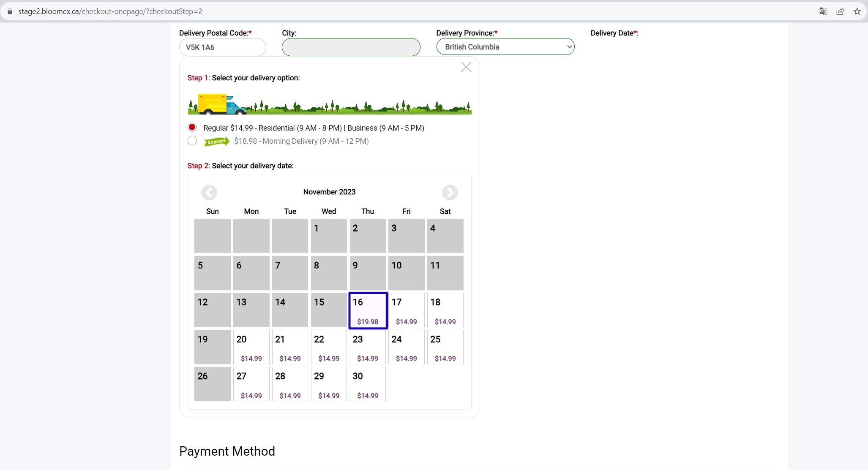Go to the previous calendar month
Viewport: 868px width, 470px height.
pyautogui.click(x=209, y=193)
